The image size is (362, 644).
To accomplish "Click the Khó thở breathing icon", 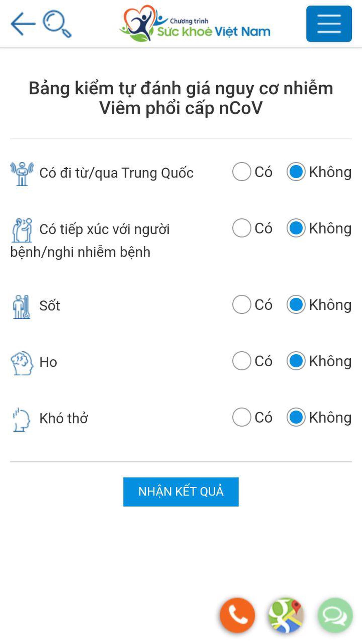I will [x=21, y=420].
